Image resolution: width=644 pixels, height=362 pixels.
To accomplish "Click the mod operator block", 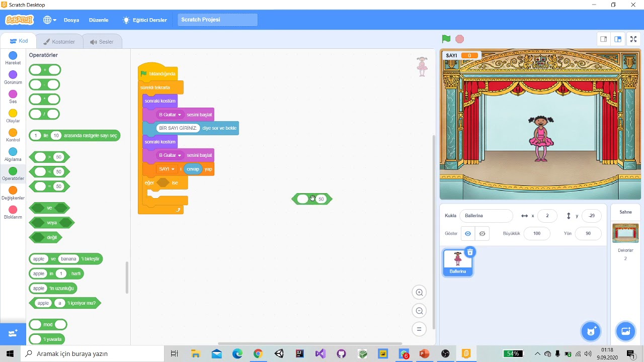I will point(48,324).
